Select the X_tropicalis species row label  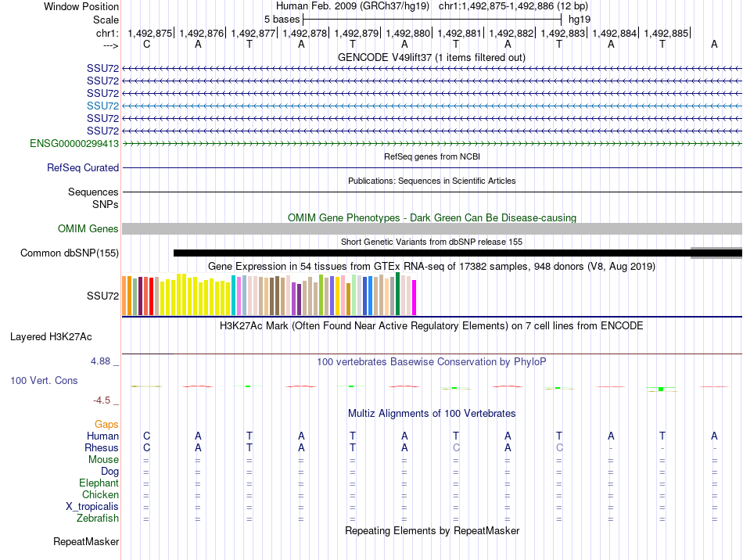click(x=92, y=507)
